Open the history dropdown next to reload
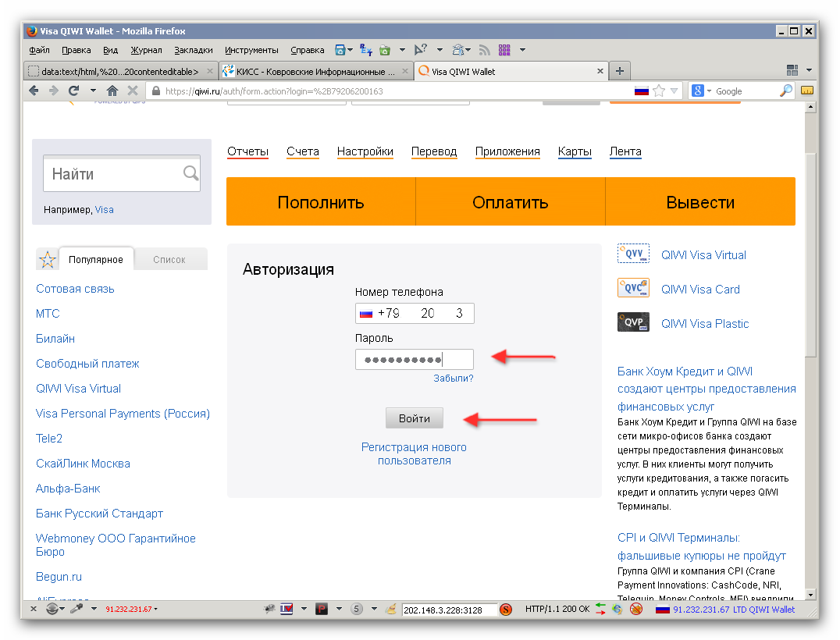Image resolution: width=840 pixels, height=640 pixels. [x=93, y=91]
